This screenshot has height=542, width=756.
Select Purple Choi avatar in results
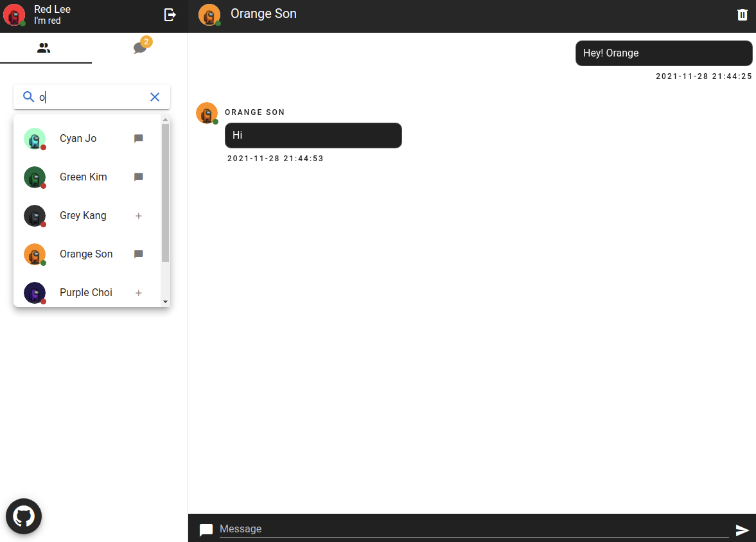click(35, 293)
